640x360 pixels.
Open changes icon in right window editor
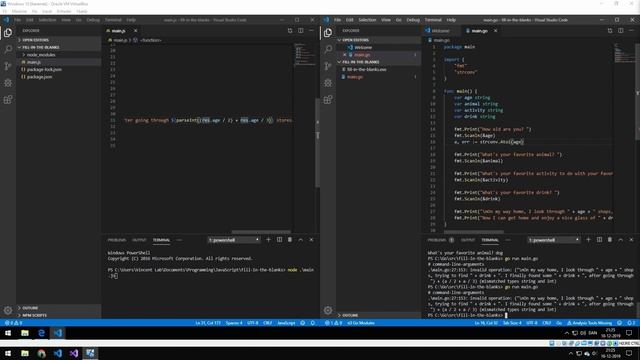point(610,31)
